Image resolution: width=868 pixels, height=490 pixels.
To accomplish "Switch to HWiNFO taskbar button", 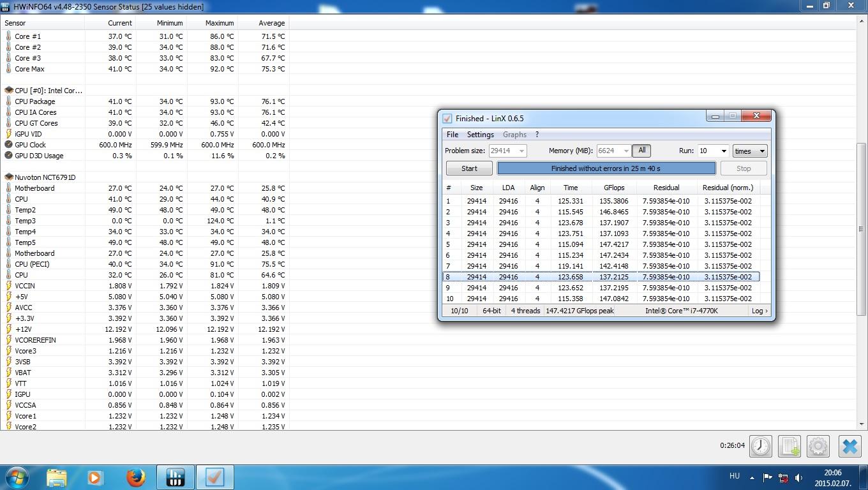I will click(175, 477).
